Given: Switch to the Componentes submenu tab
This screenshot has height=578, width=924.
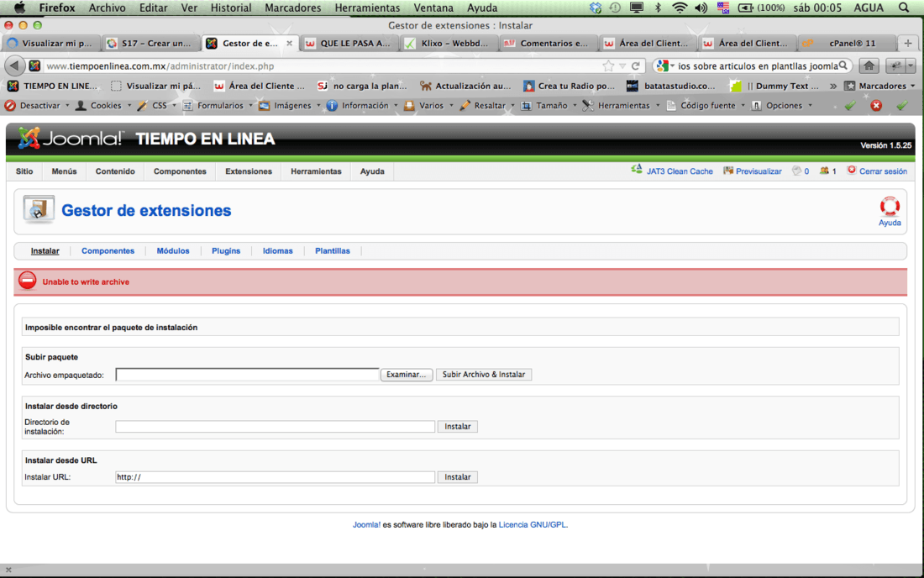Looking at the screenshot, I should 108,251.
